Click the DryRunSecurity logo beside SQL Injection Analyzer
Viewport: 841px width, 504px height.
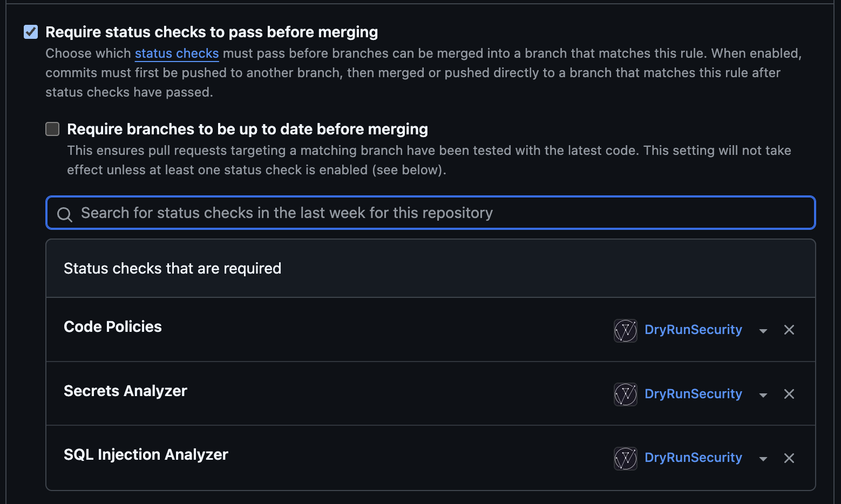(x=625, y=458)
